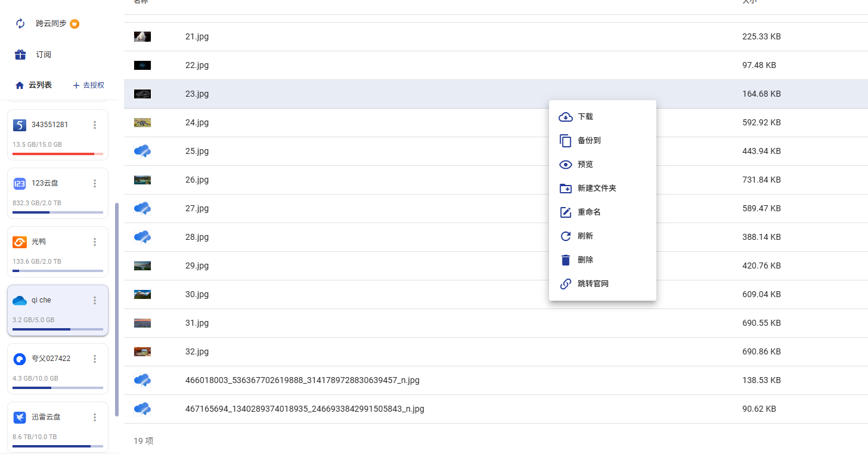Click the 32.jpg thumbnail
868x463 pixels.
142,351
